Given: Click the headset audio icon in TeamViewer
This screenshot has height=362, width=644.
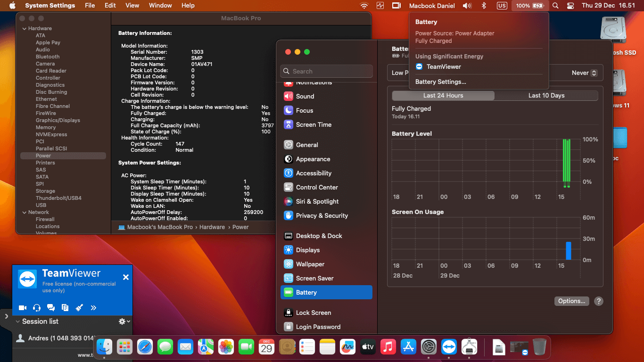Looking at the screenshot, I should (37, 308).
